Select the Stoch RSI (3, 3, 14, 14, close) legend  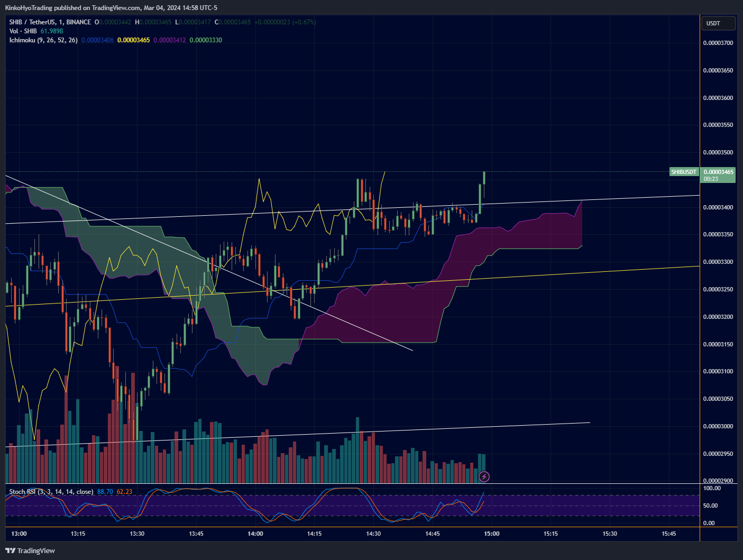point(51,492)
